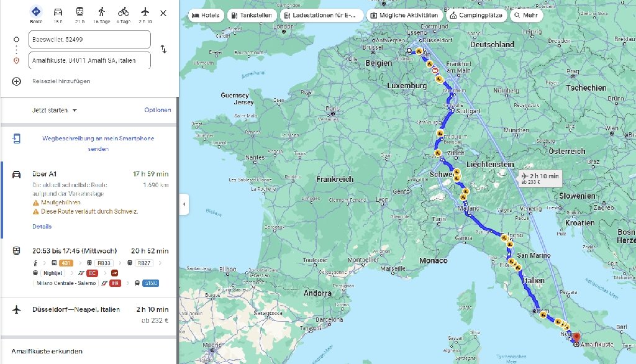Open the 'Mehr' search category chip
The image size is (636, 364).
click(x=525, y=15)
